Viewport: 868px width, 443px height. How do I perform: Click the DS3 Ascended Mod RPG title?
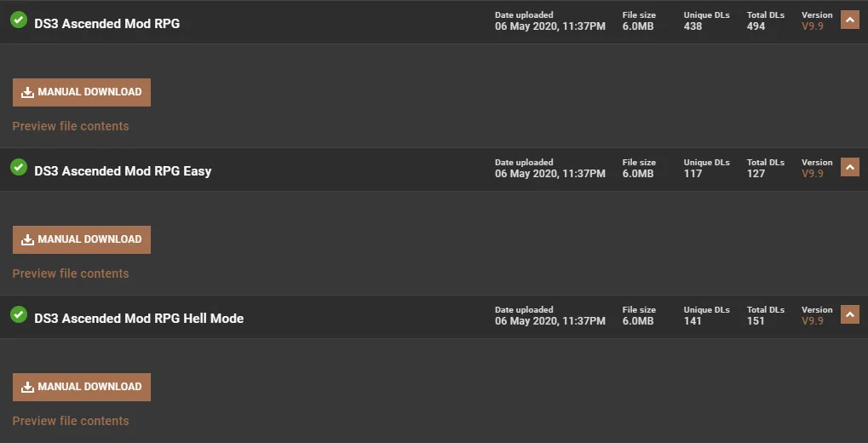(106, 24)
